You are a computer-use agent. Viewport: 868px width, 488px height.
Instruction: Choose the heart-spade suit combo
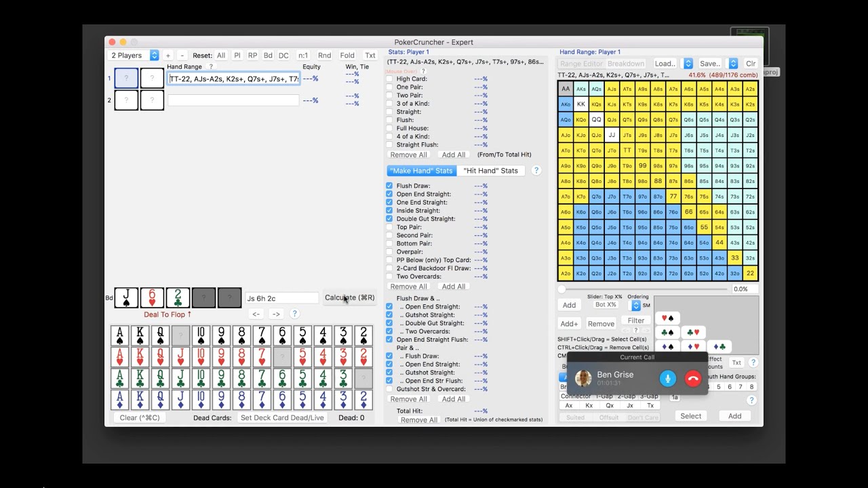(668, 319)
